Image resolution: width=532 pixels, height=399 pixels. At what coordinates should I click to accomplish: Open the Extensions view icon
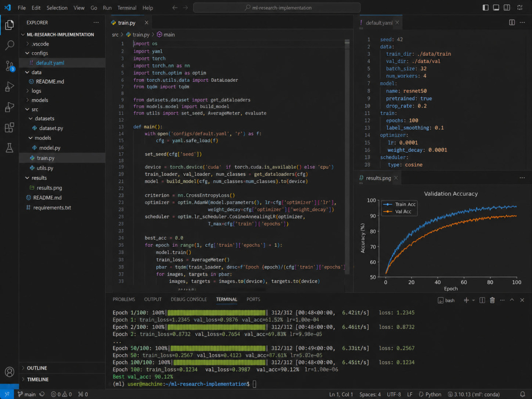[x=10, y=128]
